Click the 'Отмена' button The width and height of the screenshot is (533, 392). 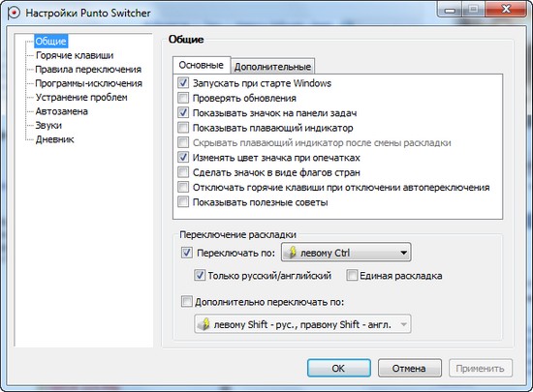[409, 368]
